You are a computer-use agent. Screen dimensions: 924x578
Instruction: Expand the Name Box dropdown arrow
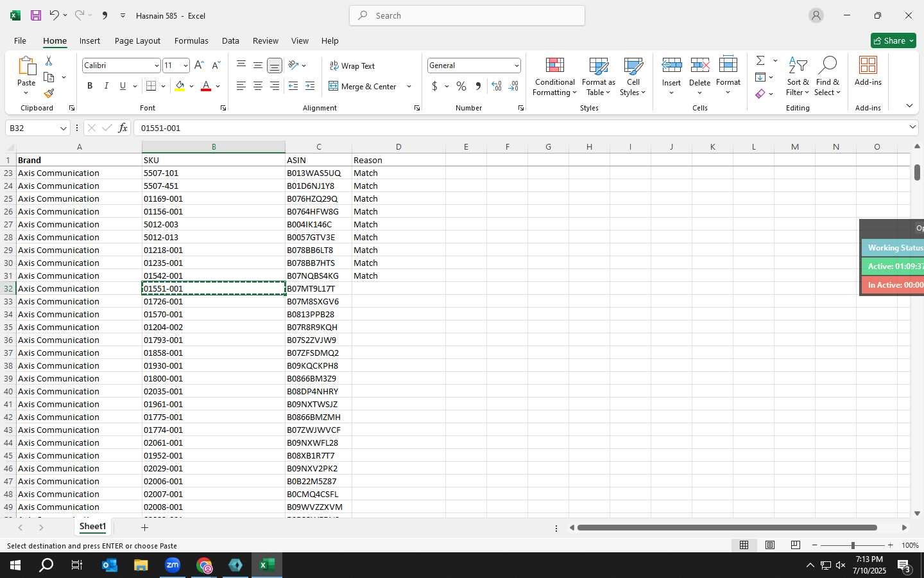[63, 128]
